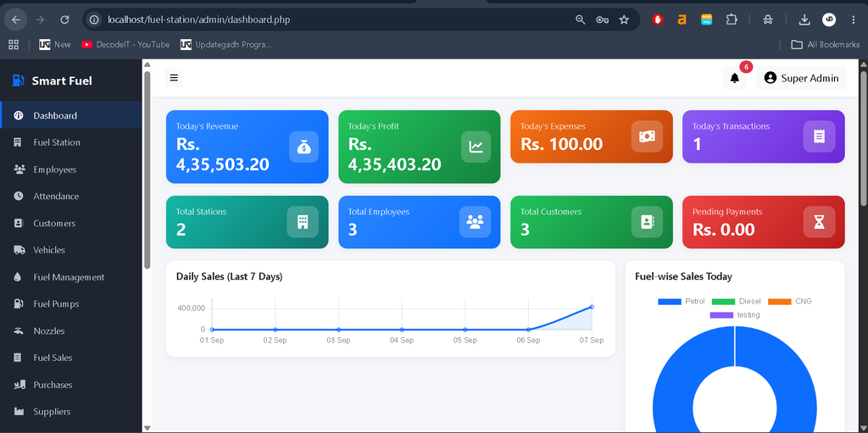Toggle the testing legend in Fuel-wise Sales

735,315
